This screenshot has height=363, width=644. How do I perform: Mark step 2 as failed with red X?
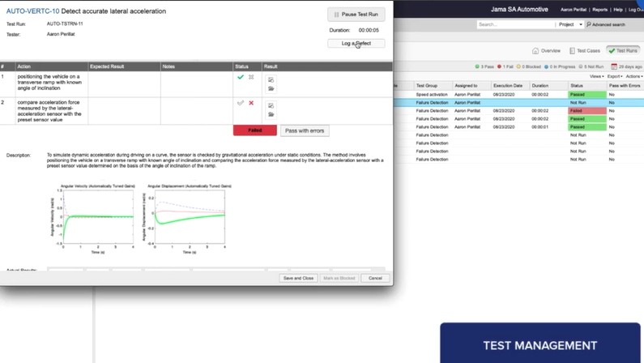click(251, 103)
